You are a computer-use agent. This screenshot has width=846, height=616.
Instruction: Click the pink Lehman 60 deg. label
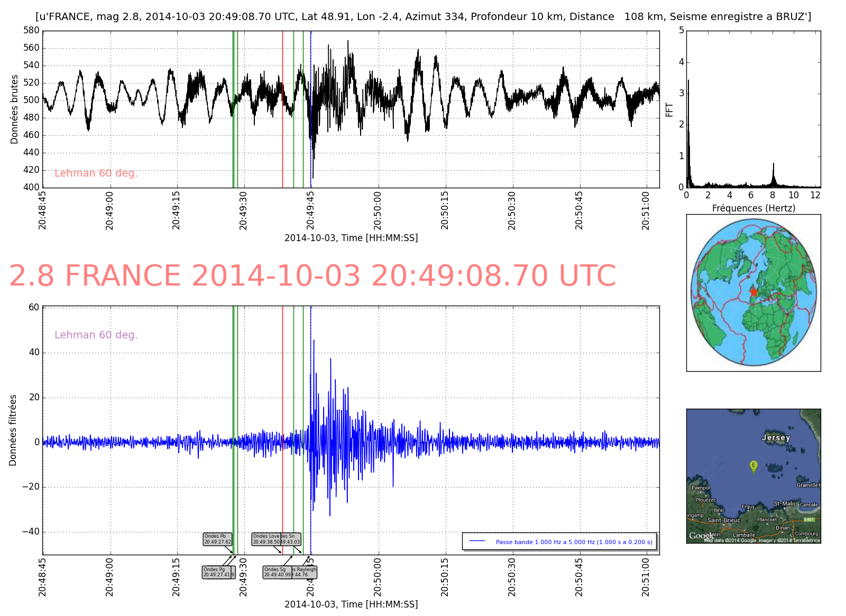click(96, 173)
